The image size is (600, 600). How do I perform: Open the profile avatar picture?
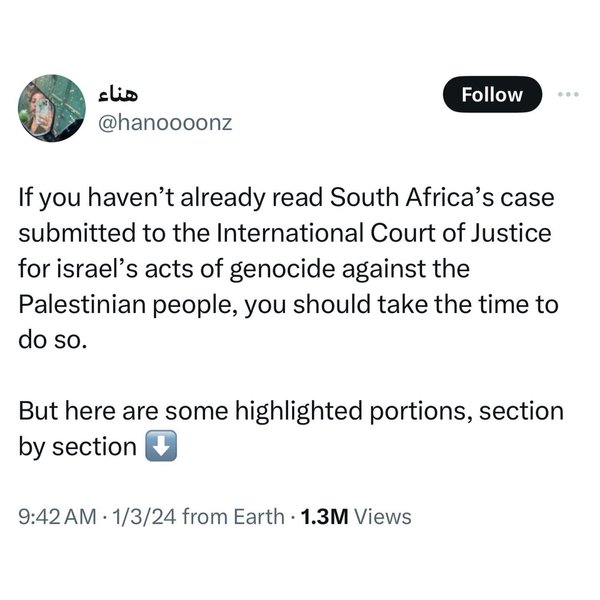[52, 106]
